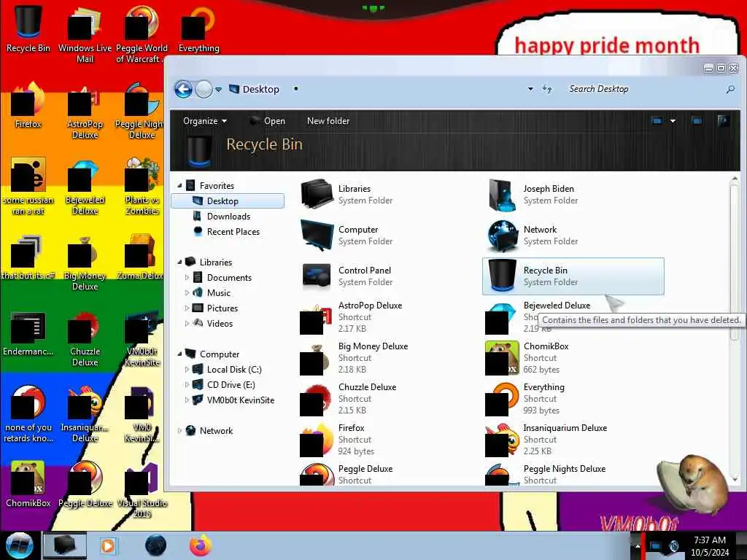
Task: Show hidden system tray icons arrow
Action: pos(638,546)
